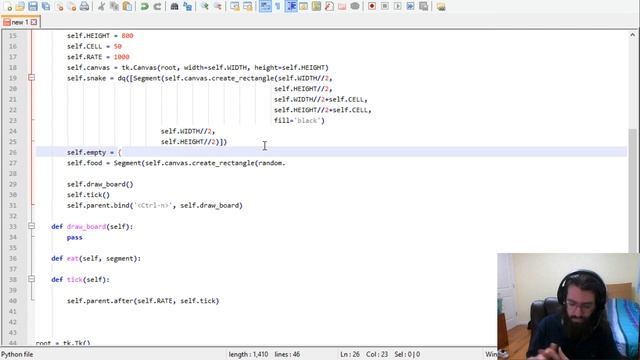Click 'self.parent.after(self.RATE, self.tick)' line
640x360 pixels.
point(143,301)
